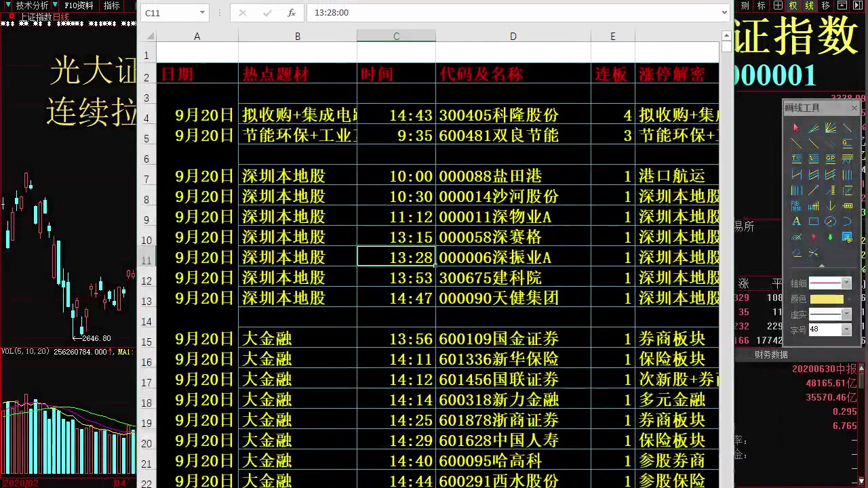Click the 测 button in top toolbar
Image resolution: width=868 pixels, height=488 pixels.
(x=745, y=5)
